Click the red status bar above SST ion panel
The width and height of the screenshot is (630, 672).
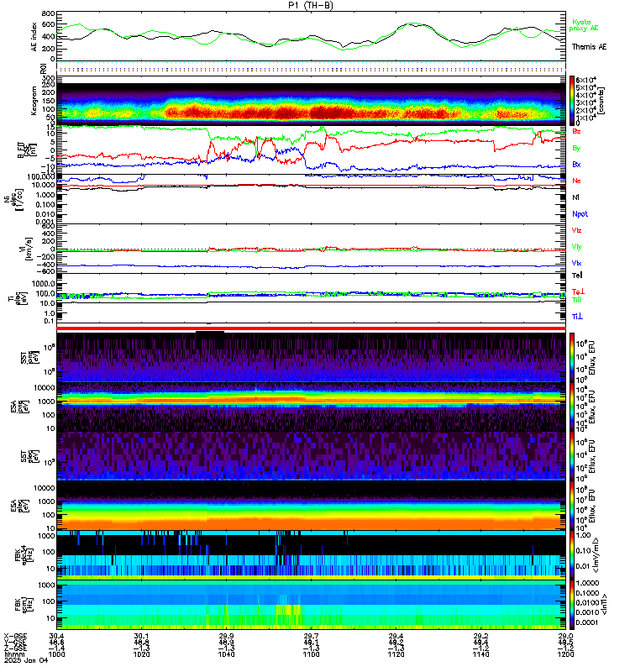point(311,328)
